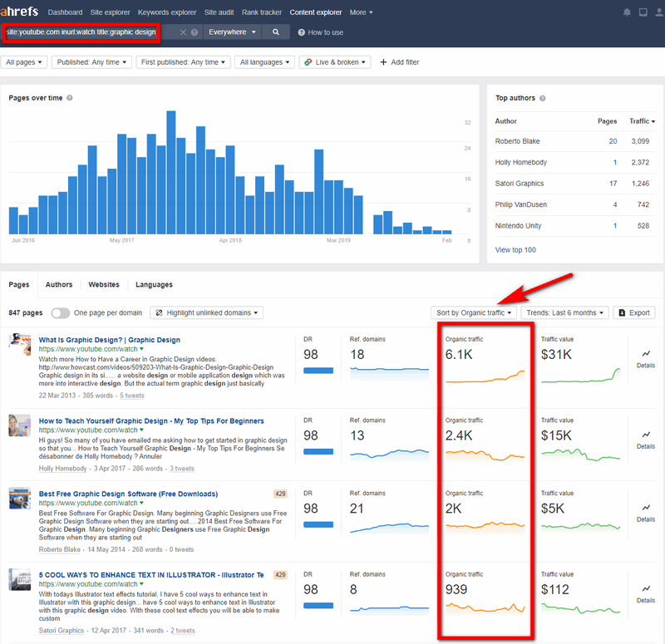Click the tallest bar in Pages over time chart

171,172
